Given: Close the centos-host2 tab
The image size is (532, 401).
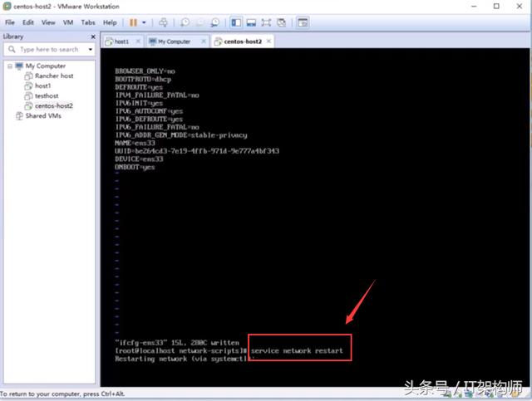Looking at the screenshot, I should coord(268,42).
